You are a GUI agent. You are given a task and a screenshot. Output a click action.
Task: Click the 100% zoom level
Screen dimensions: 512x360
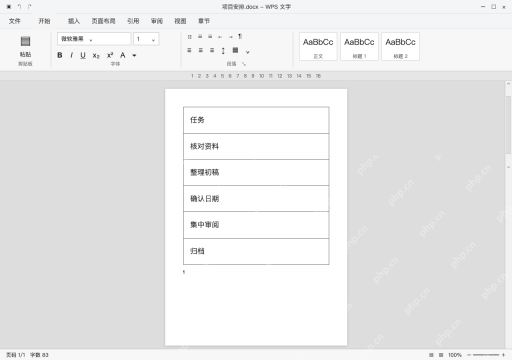tap(455, 355)
